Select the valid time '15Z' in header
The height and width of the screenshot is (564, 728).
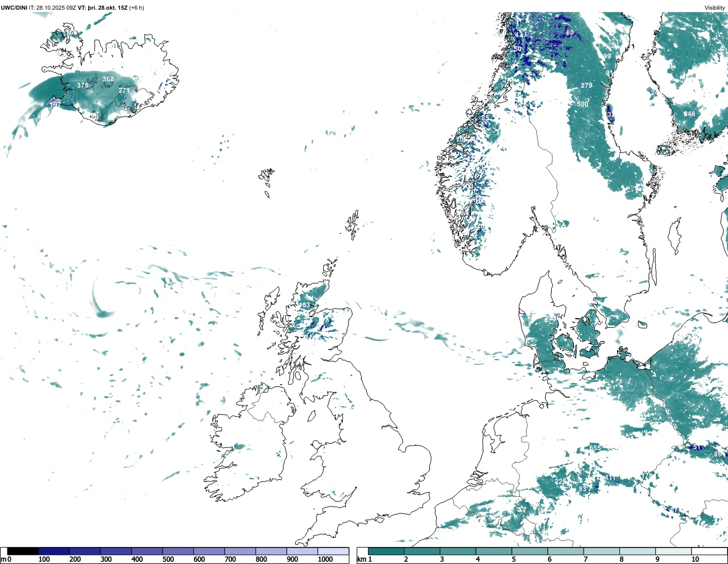[122, 8]
